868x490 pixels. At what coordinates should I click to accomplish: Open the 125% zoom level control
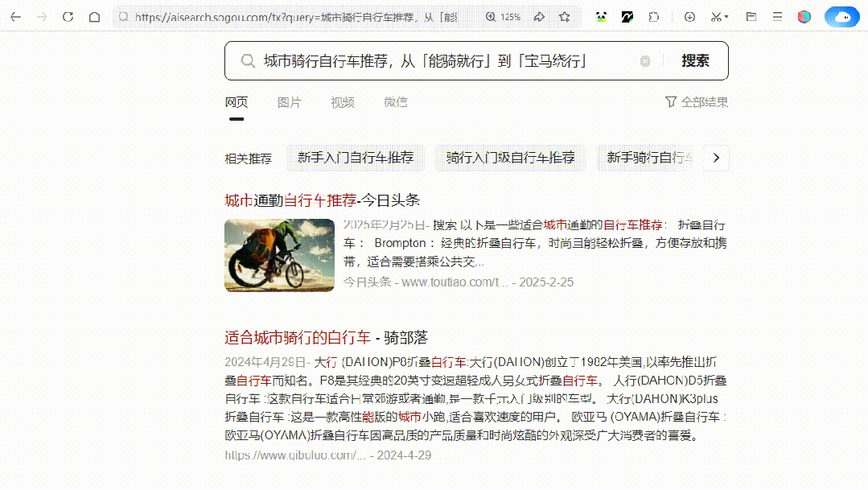pyautogui.click(x=504, y=17)
